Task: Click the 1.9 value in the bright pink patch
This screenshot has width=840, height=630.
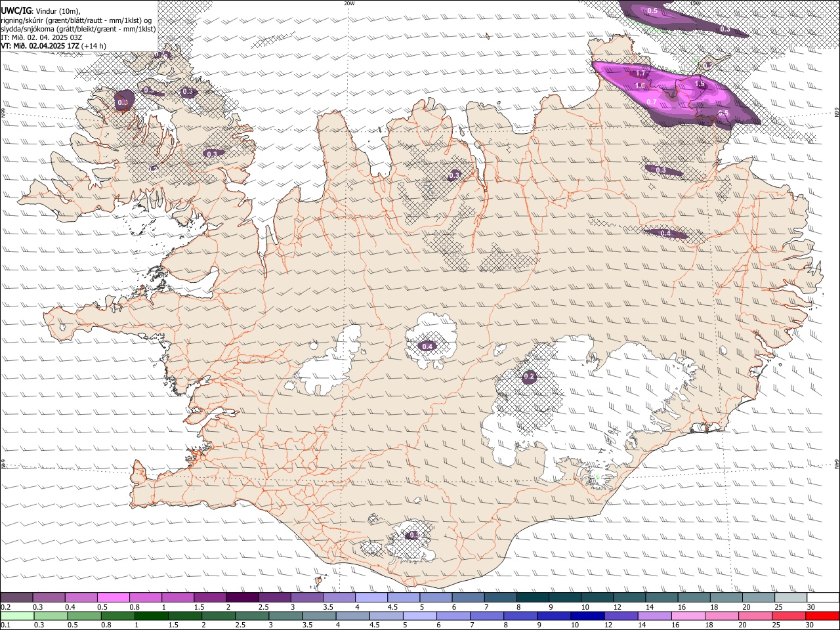Action: pyautogui.click(x=700, y=84)
